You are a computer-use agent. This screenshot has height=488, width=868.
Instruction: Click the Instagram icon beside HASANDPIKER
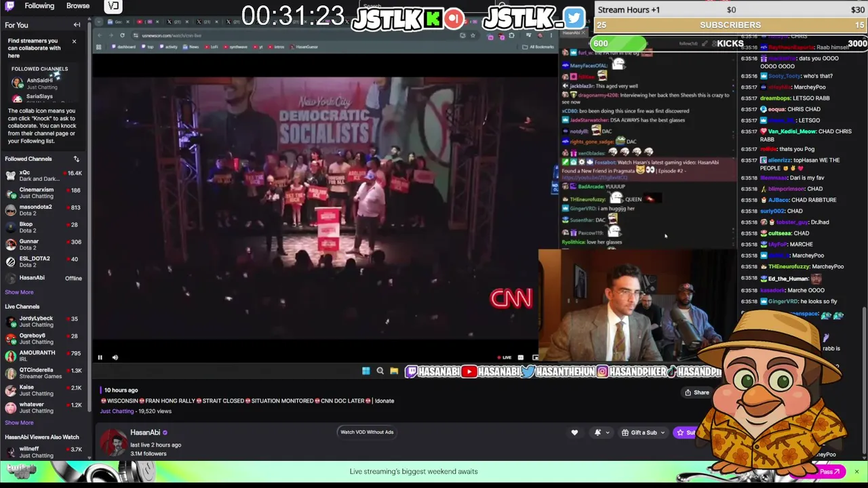coord(602,371)
